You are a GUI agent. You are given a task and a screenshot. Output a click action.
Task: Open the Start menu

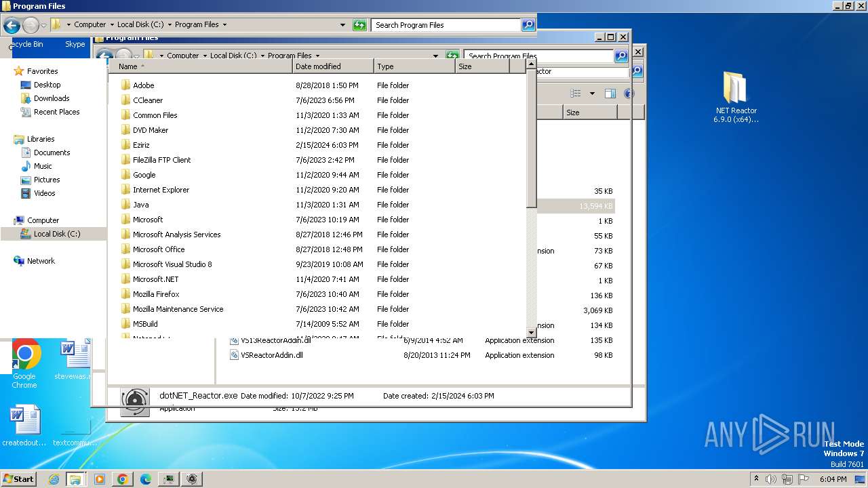18,479
